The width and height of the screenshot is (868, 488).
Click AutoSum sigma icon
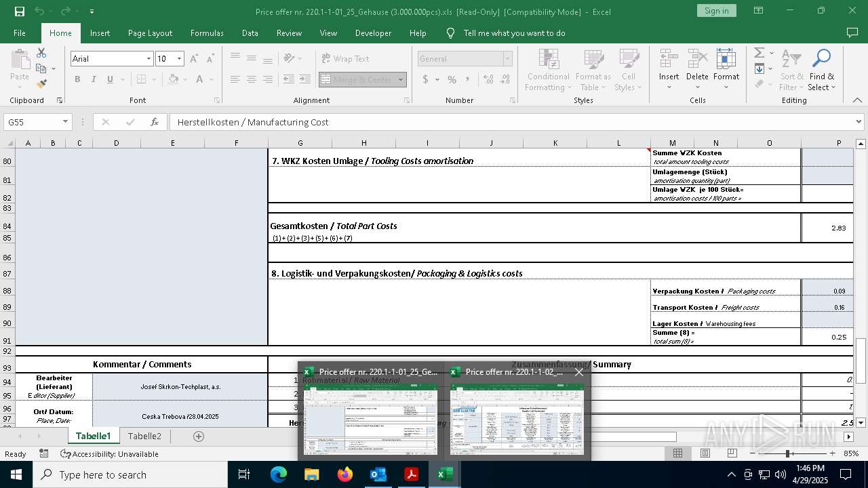(759, 53)
